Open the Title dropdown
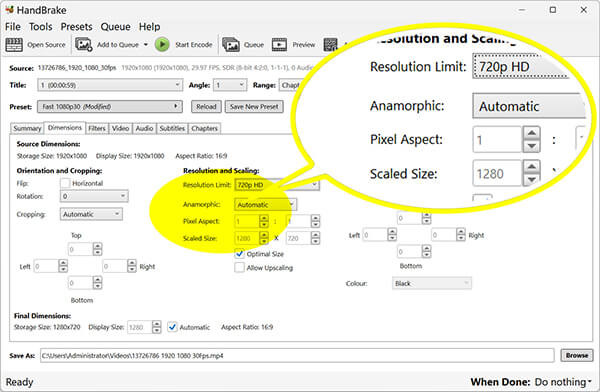Screen dimensions: 600x392 (x=110, y=85)
